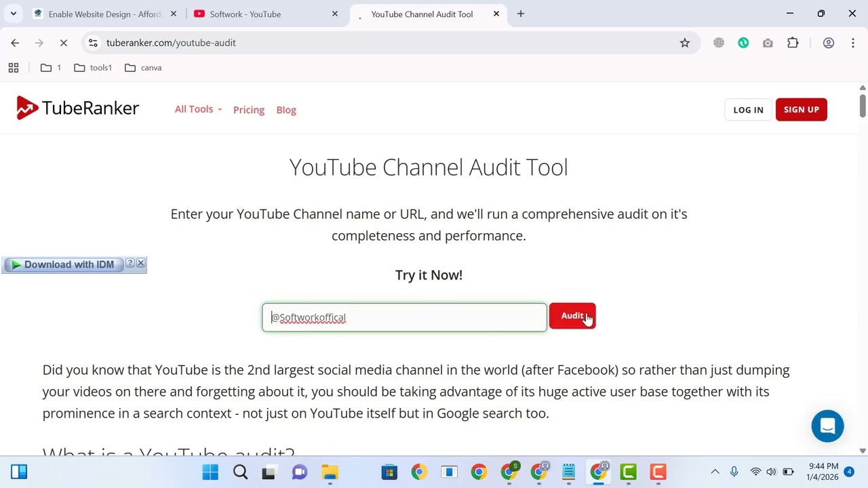The image size is (868, 488).
Task: Focus the channel name input field
Action: tap(404, 317)
